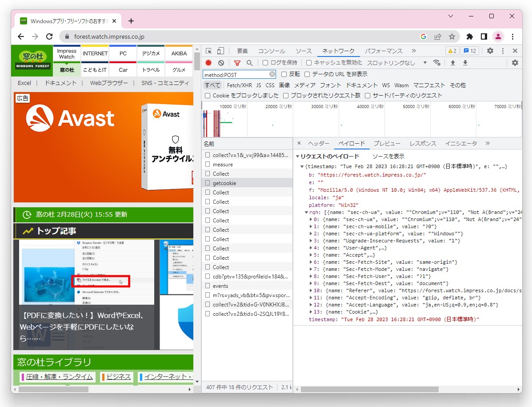
Task: Click the web page vertical scrollbar
Action: (x=197, y=61)
